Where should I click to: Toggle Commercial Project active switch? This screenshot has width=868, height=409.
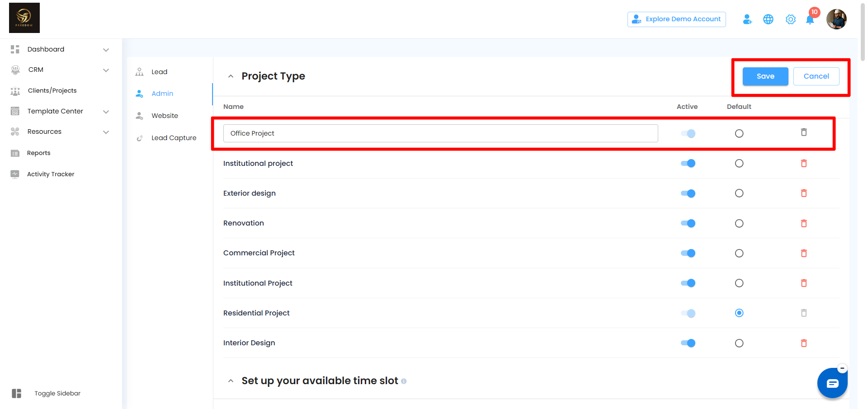pos(688,253)
